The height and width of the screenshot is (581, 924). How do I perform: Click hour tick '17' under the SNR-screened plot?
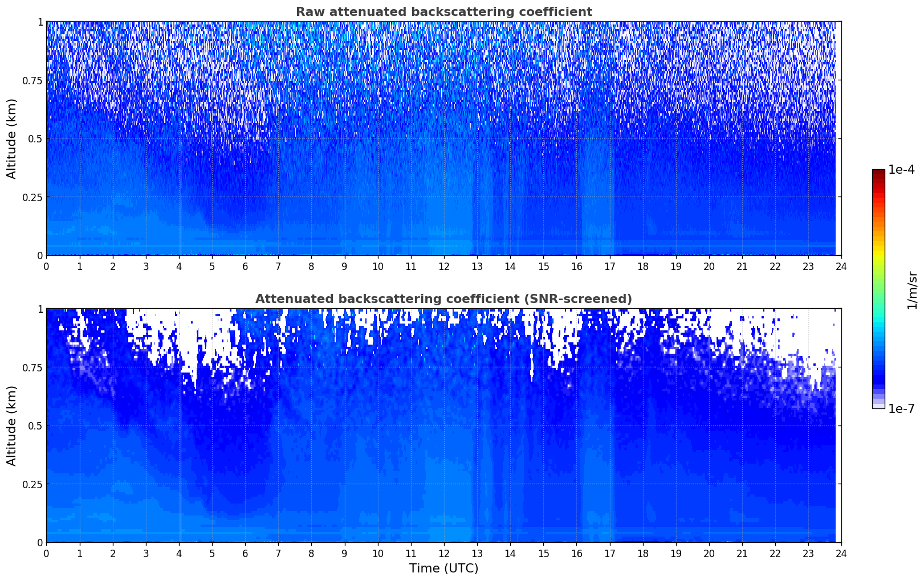tap(609, 554)
